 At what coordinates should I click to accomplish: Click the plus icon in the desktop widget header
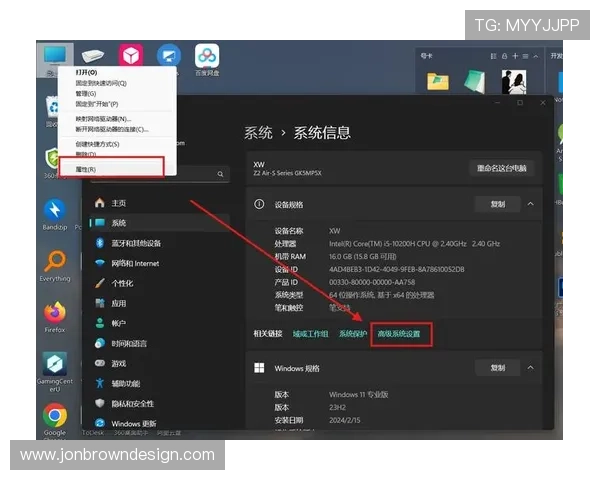[515, 56]
